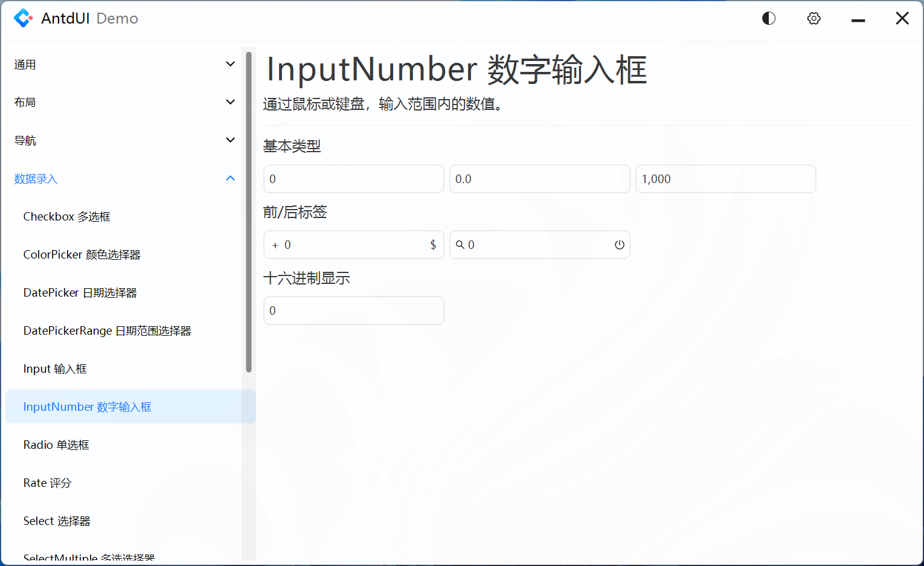The height and width of the screenshot is (566, 924).
Task: Click the 0.0 decimal input box
Action: coord(539,179)
